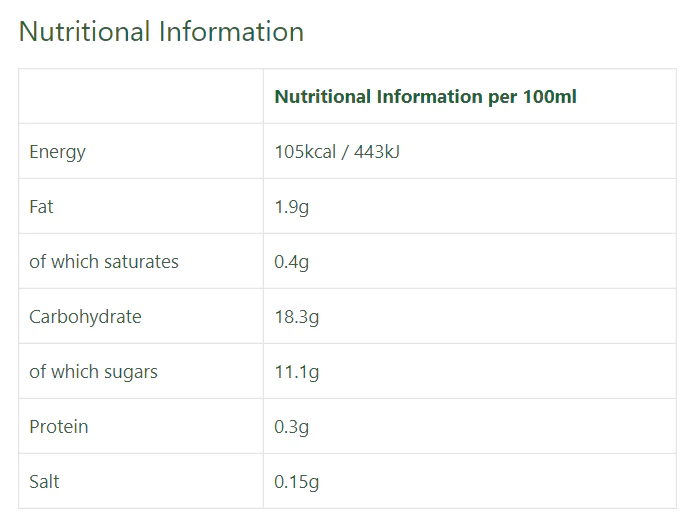Select the Fat row label
700x530 pixels.
point(41,207)
